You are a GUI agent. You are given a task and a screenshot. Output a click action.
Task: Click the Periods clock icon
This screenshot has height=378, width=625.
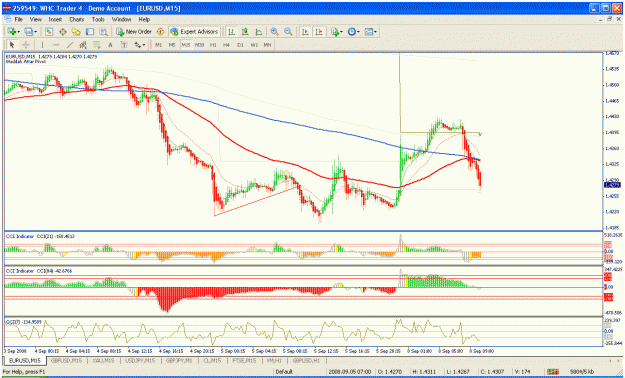[351, 32]
